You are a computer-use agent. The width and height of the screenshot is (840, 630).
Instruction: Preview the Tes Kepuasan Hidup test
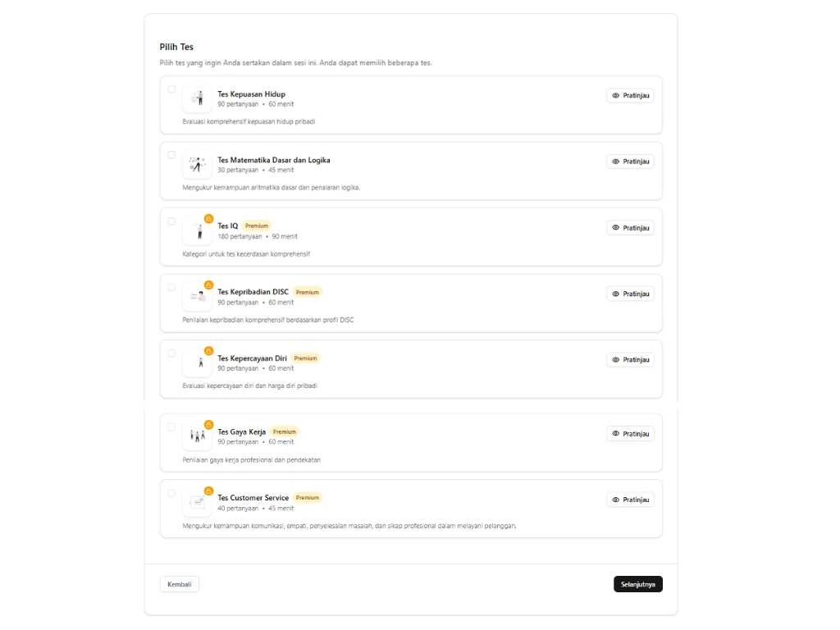[x=630, y=96]
